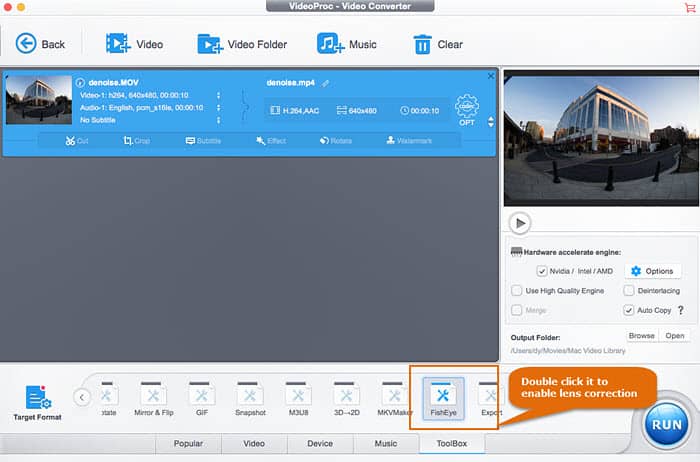The image size is (700, 462).
Task: Open the Rotate tool
Action: click(336, 141)
